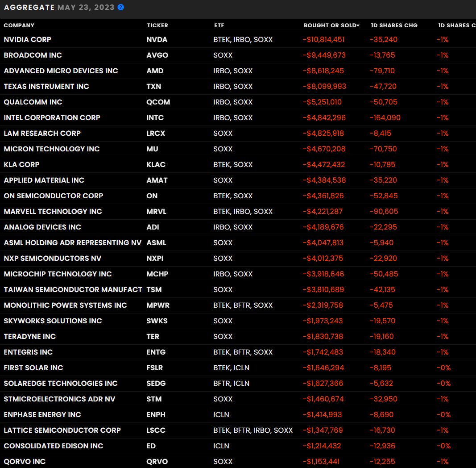Viewport: 476px width, 468px height.
Task: Select SOLAREDGE TECHNOLOGIES INC row
Action: pos(61,384)
